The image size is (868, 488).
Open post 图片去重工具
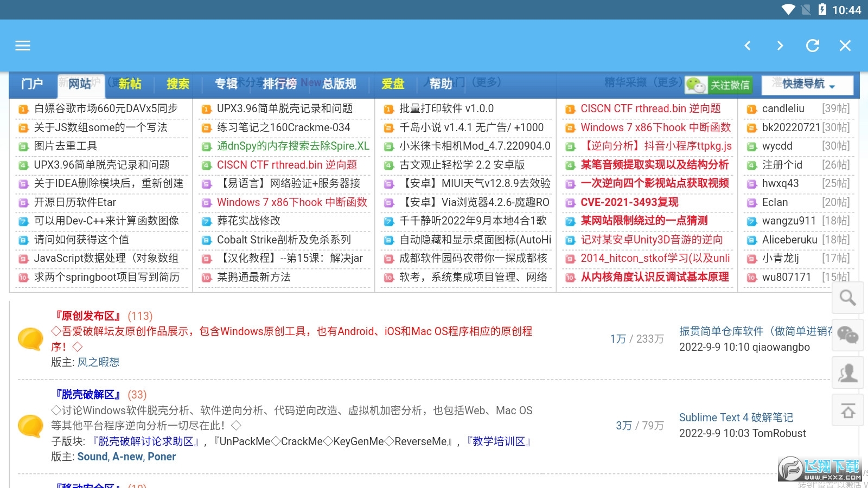click(x=66, y=146)
